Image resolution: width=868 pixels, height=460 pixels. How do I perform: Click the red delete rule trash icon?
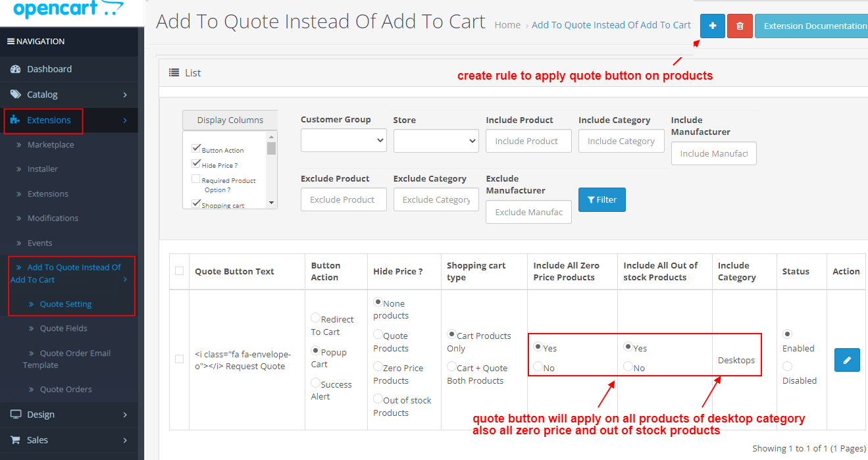740,26
